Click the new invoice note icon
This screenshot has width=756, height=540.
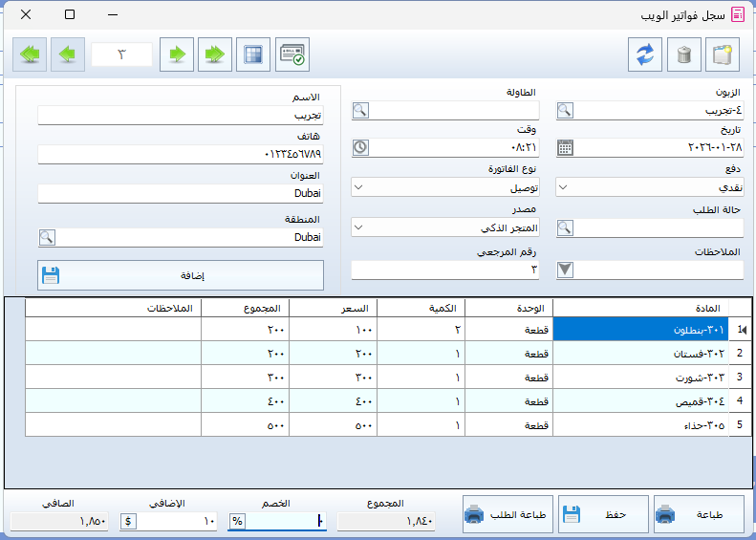[722, 55]
